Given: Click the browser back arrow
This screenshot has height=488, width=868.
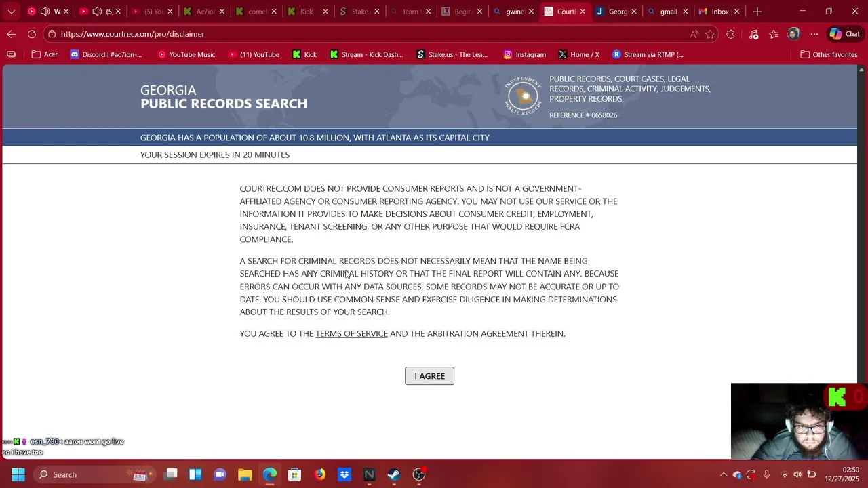Looking at the screenshot, I should [x=12, y=34].
